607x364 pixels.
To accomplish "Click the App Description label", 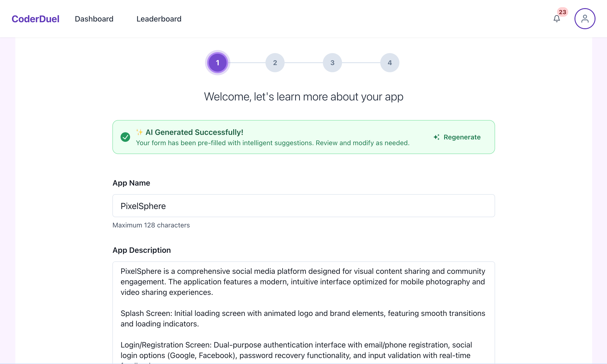I will [142, 250].
